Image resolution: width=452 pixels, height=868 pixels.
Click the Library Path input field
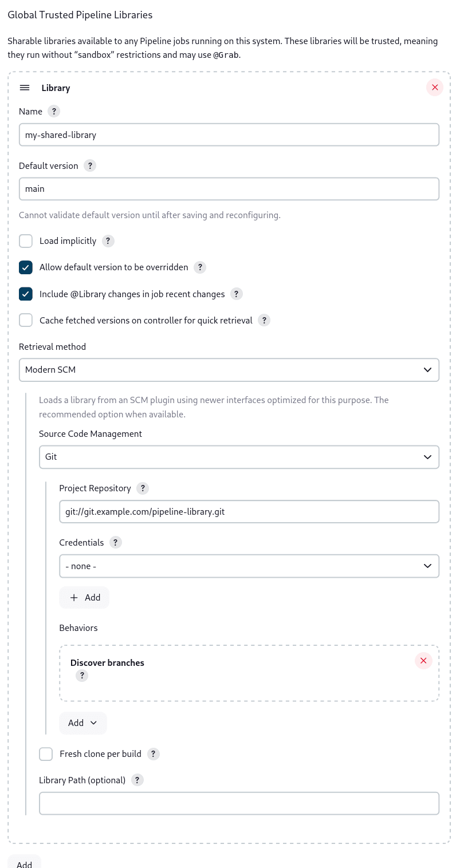[239, 803]
